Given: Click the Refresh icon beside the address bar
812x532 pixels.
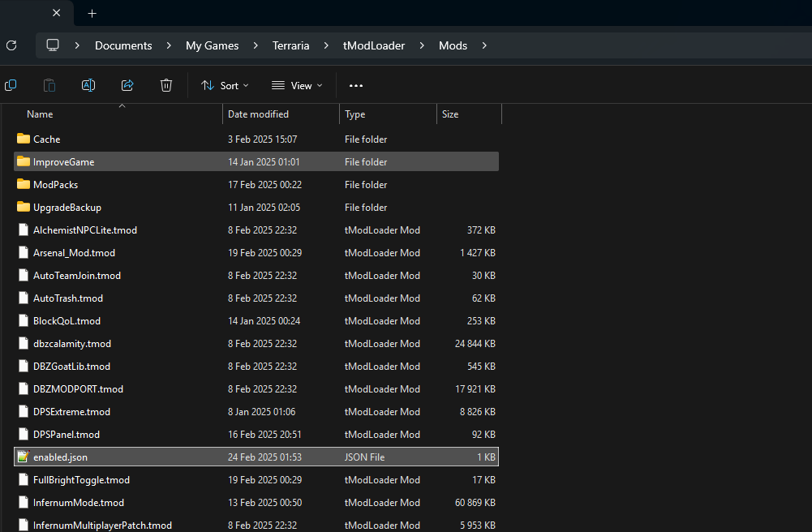Looking at the screenshot, I should [x=11, y=45].
